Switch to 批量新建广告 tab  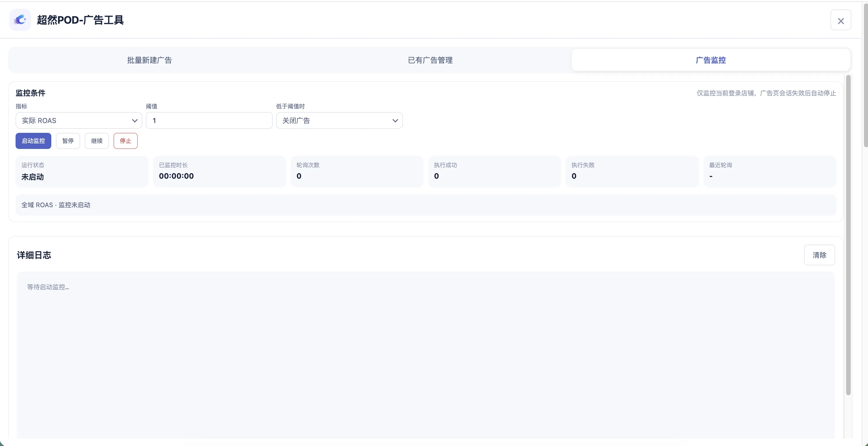pos(149,60)
